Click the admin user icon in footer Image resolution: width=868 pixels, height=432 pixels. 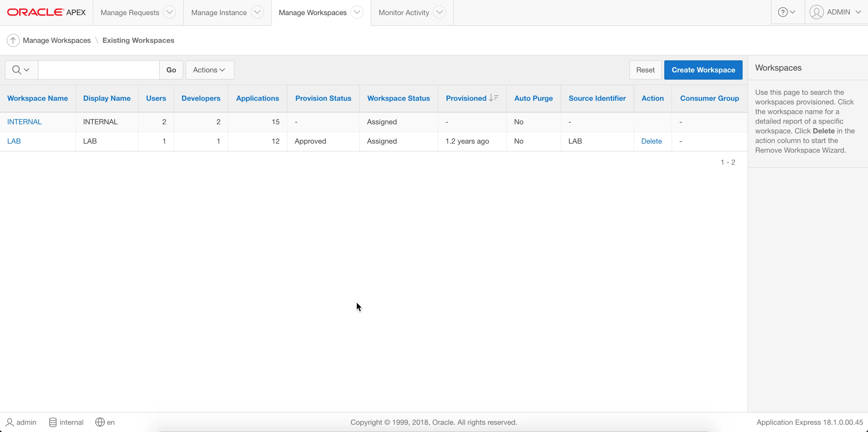pyautogui.click(x=10, y=422)
